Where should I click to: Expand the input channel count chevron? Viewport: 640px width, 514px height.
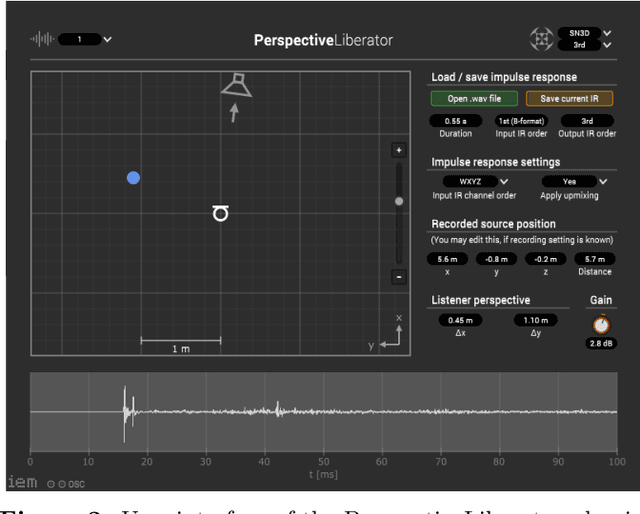coord(107,40)
